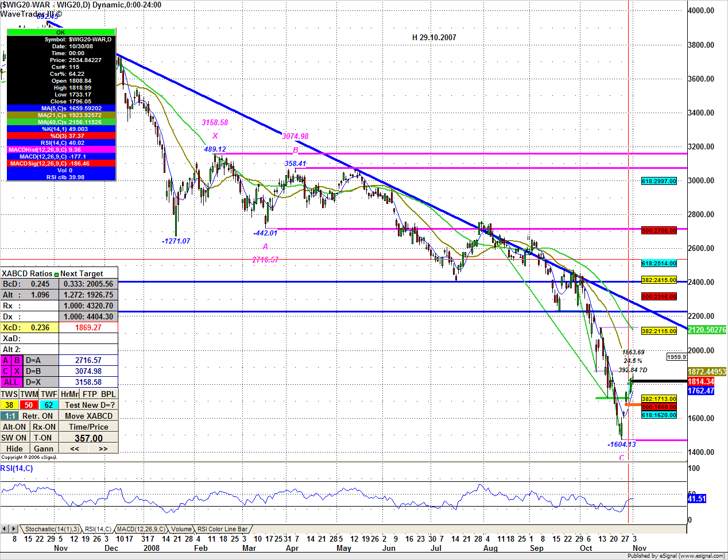Click the green OK bar atop the data window

(61, 32)
